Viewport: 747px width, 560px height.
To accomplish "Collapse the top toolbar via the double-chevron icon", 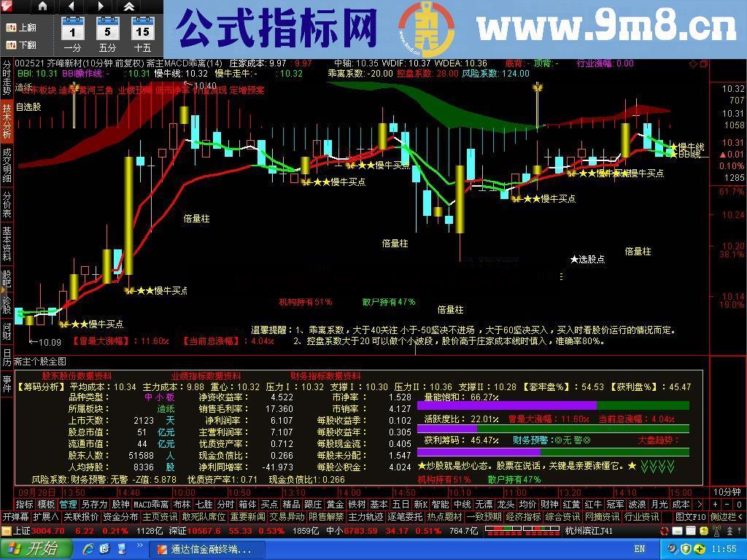I will coord(130,7).
